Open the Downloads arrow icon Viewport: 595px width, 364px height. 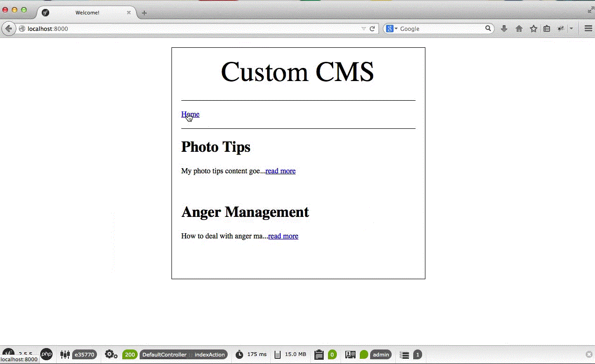point(504,29)
